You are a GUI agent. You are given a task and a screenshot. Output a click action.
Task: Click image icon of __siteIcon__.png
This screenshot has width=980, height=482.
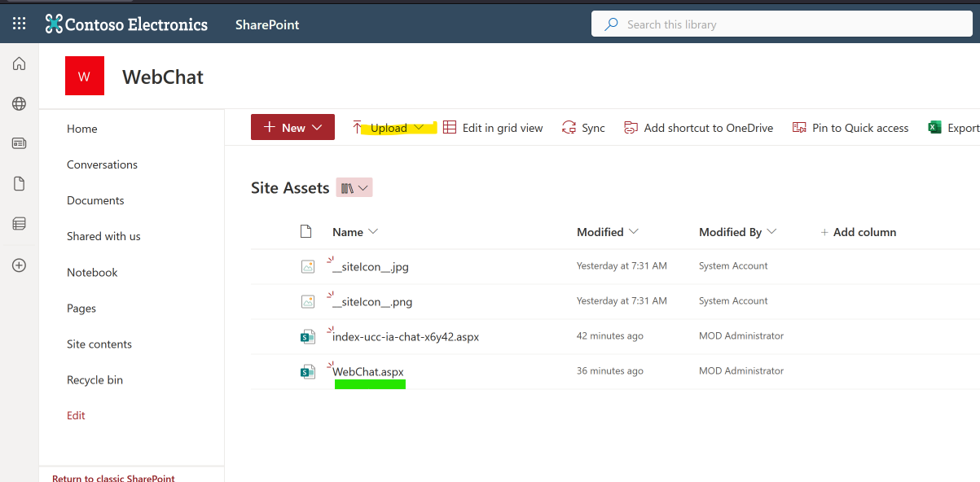pos(308,301)
